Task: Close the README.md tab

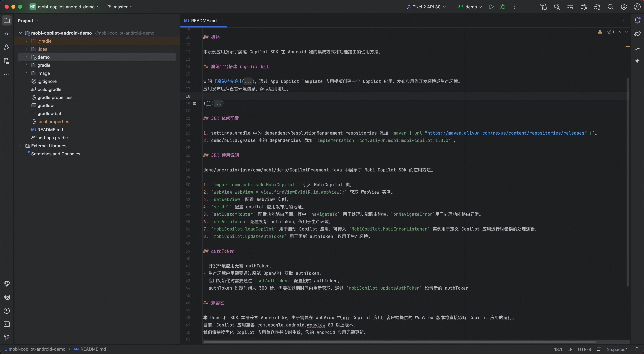Action: 222,20
